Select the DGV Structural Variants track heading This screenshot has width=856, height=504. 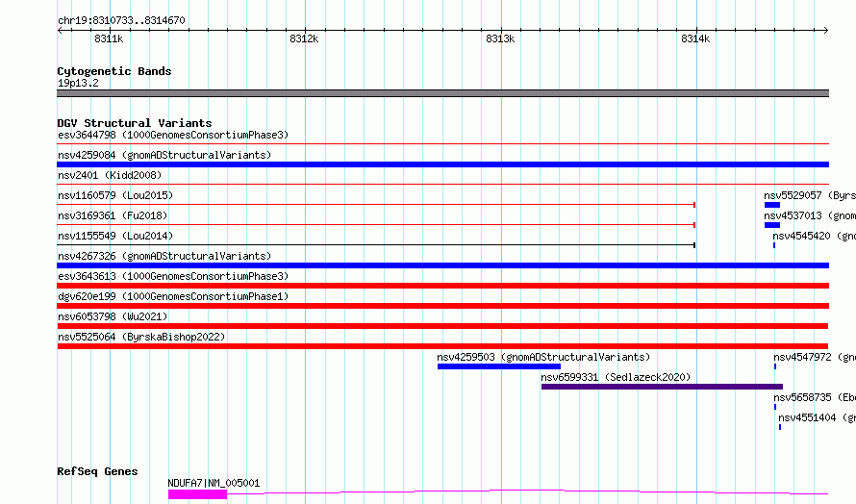135,123
